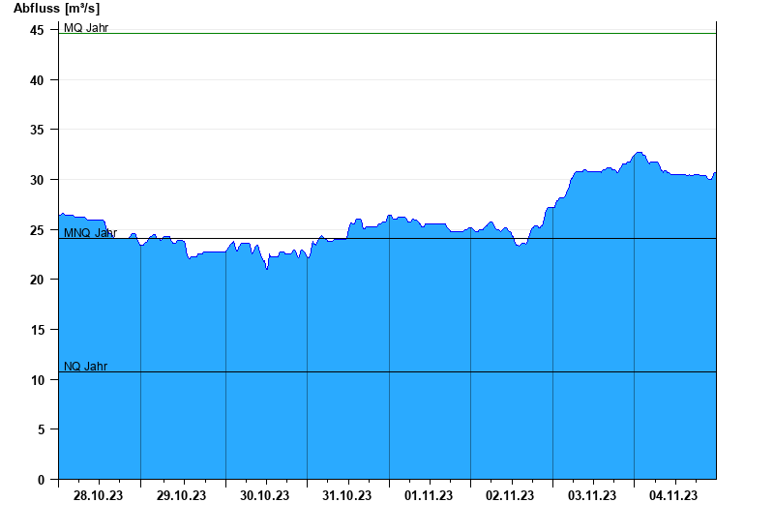The width and height of the screenshot is (774, 532).
Task: Click the date label 31.10.23
Action: (347, 496)
